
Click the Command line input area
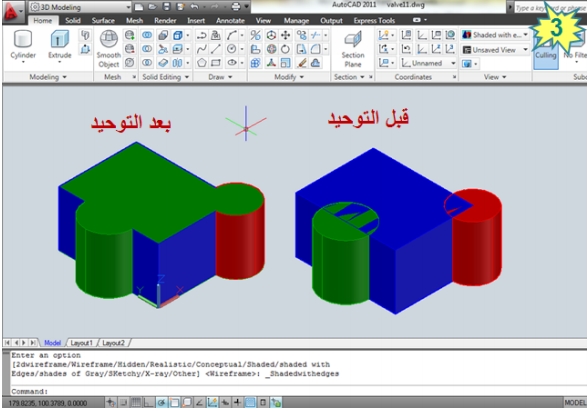point(298,391)
